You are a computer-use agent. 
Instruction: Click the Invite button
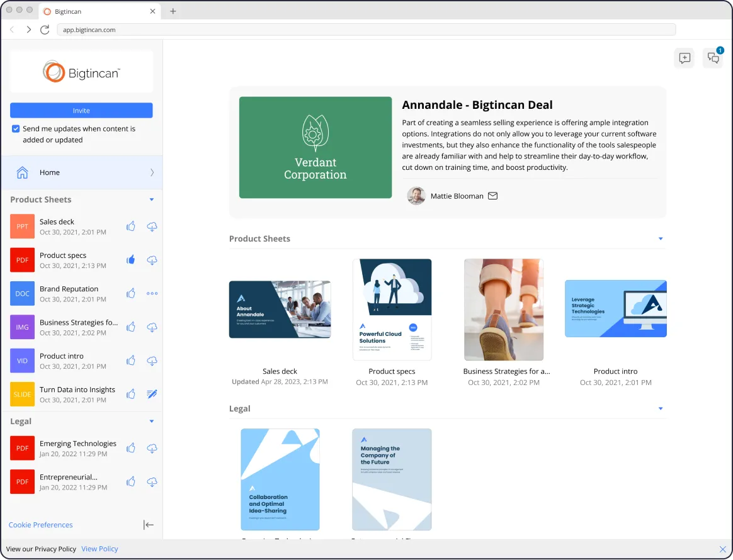click(x=81, y=111)
